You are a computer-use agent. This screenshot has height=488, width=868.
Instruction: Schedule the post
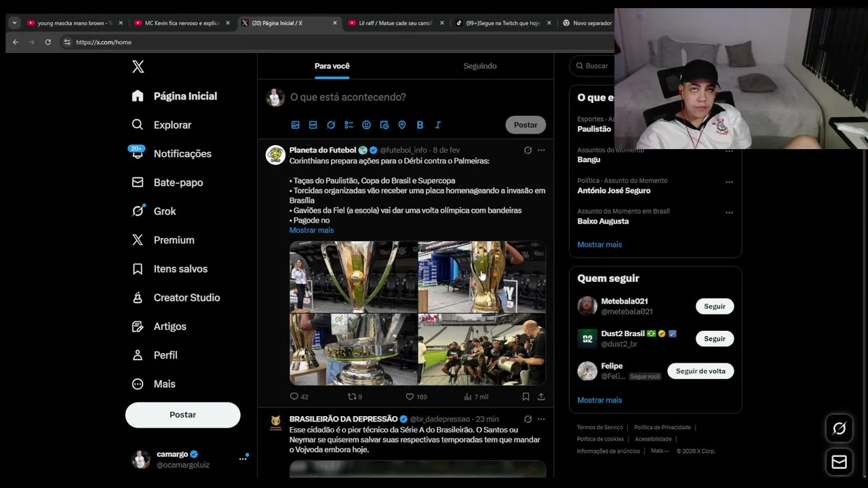click(384, 125)
